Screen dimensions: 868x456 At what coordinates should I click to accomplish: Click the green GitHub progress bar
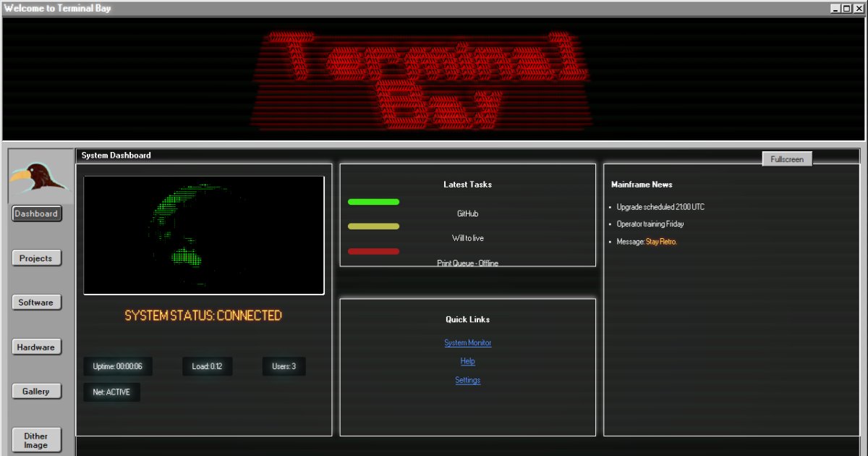373,202
